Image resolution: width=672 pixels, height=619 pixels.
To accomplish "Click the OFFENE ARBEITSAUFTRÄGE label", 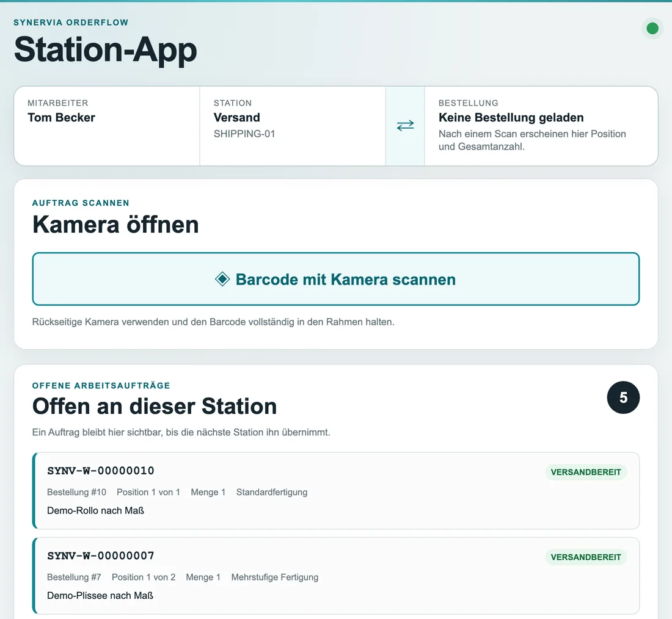I will point(101,386).
